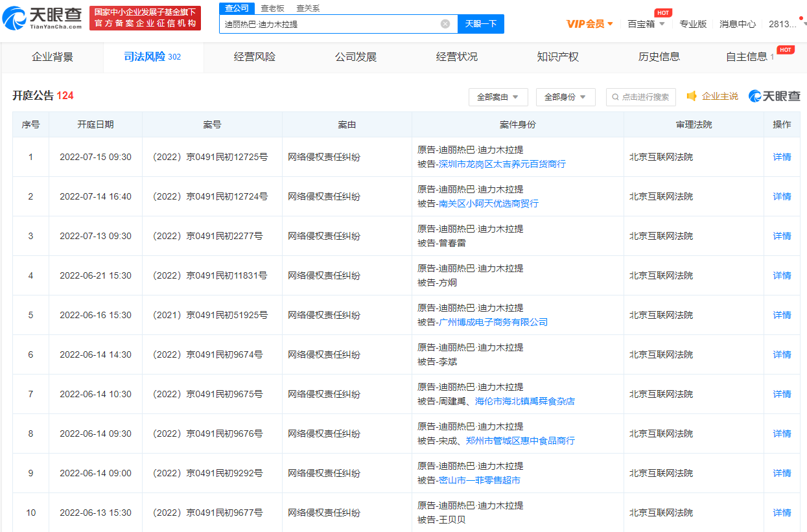This screenshot has width=807, height=532.
Task: Click the 开庭公告 124 heading
Action: click(43, 96)
